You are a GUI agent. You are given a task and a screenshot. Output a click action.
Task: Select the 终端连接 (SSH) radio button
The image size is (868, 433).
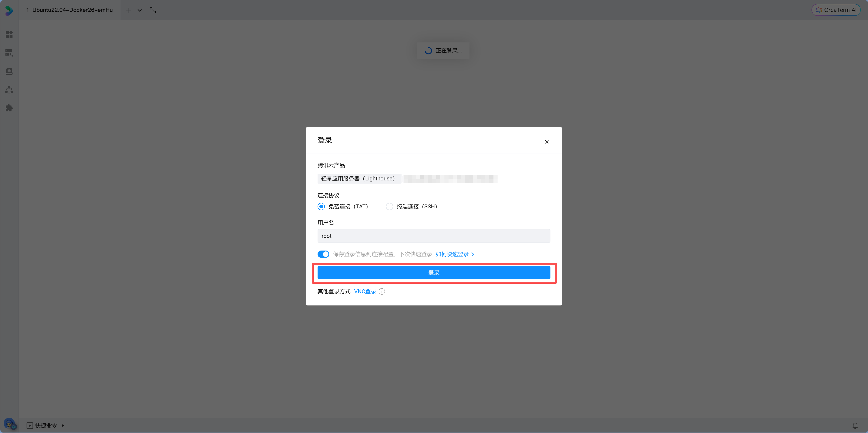pos(390,206)
